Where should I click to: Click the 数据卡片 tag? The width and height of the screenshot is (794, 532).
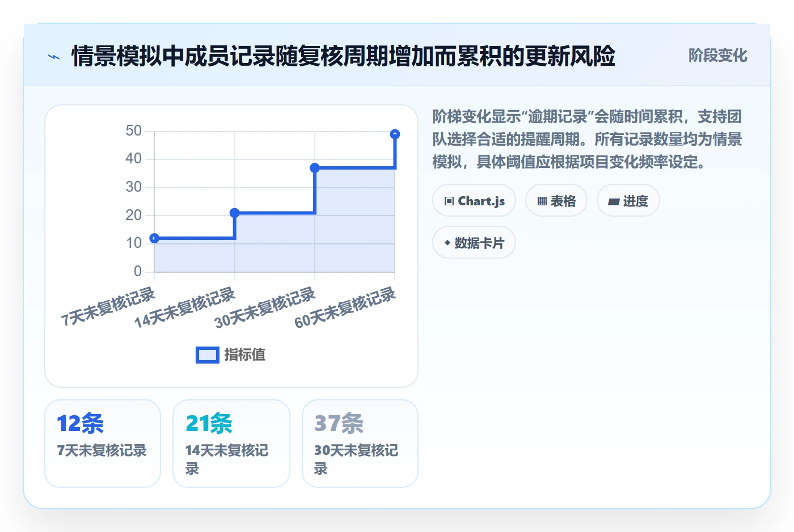pos(474,243)
